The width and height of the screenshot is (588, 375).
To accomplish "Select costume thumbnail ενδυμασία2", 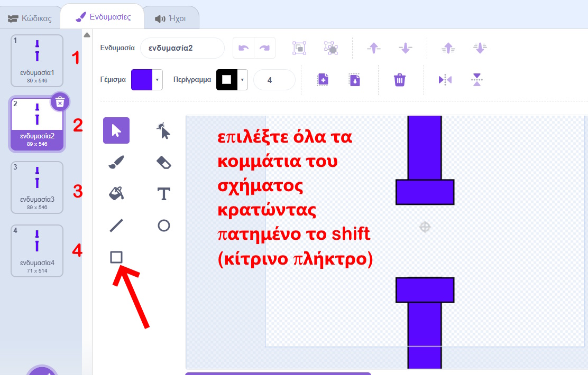I will [x=37, y=124].
